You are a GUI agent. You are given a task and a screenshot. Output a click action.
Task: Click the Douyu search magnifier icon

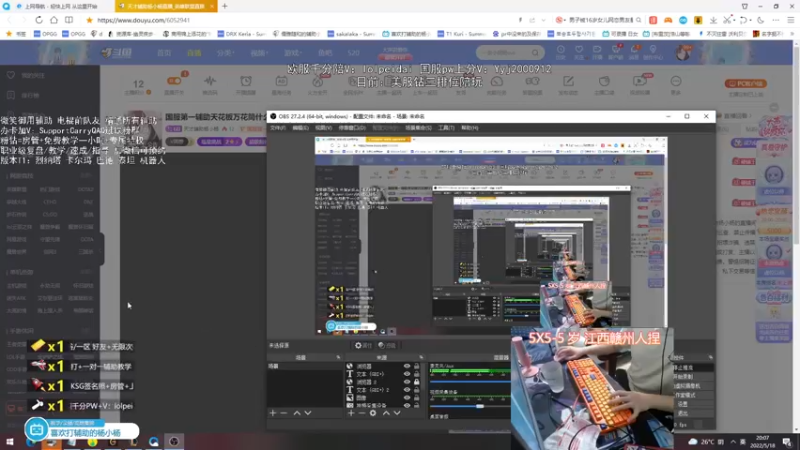[x=535, y=53]
